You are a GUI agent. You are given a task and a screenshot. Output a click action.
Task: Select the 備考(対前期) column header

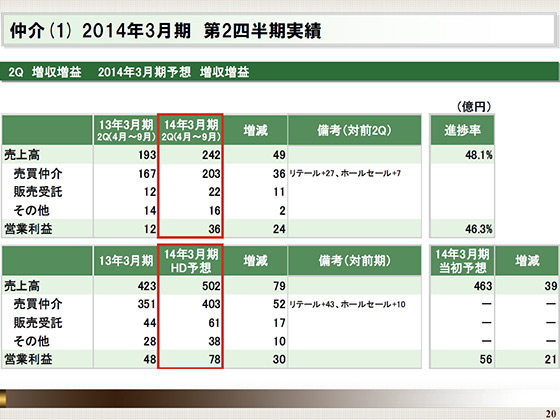354,261
